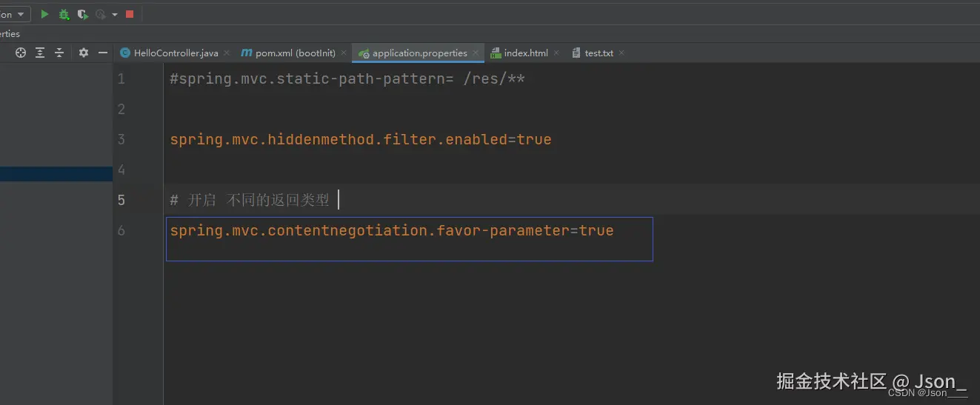
Task: Expand the profiler run options arrow
Action: [115, 14]
